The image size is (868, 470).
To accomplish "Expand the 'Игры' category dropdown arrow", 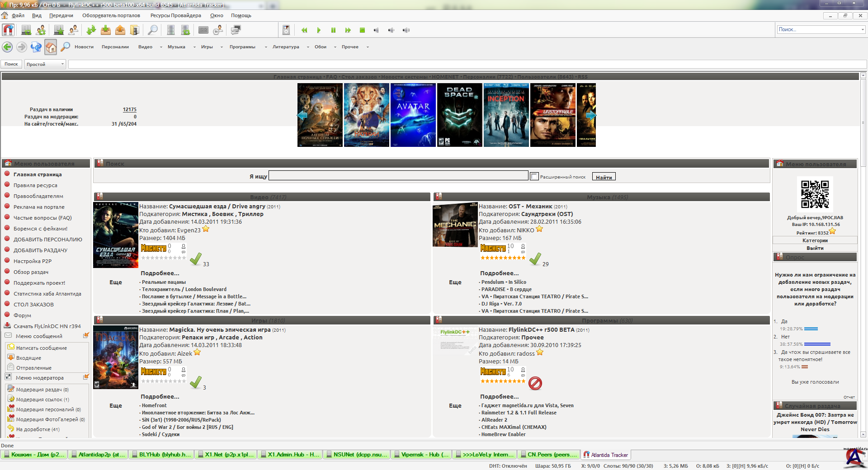I will (x=222, y=47).
